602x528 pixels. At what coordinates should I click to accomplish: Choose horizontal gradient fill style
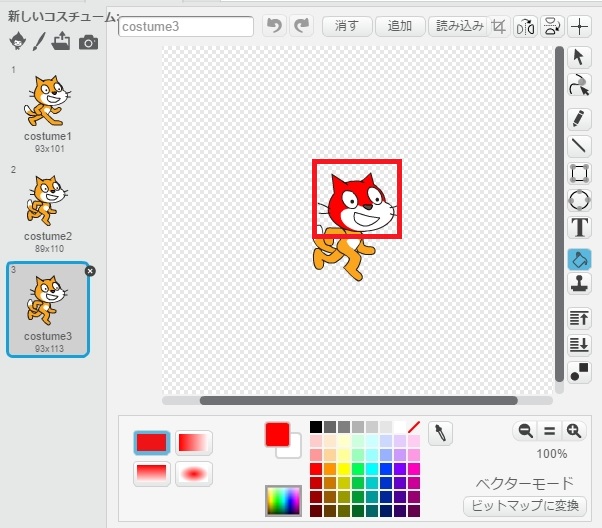pyautogui.click(x=194, y=442)
